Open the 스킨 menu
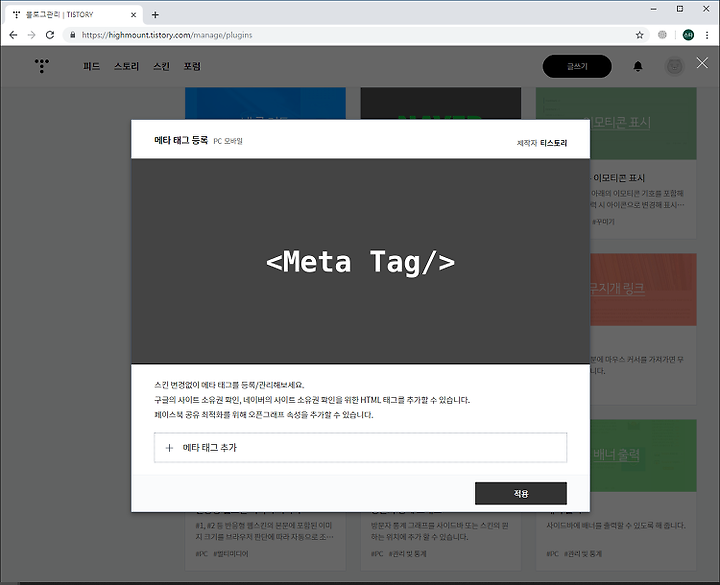 161,66
